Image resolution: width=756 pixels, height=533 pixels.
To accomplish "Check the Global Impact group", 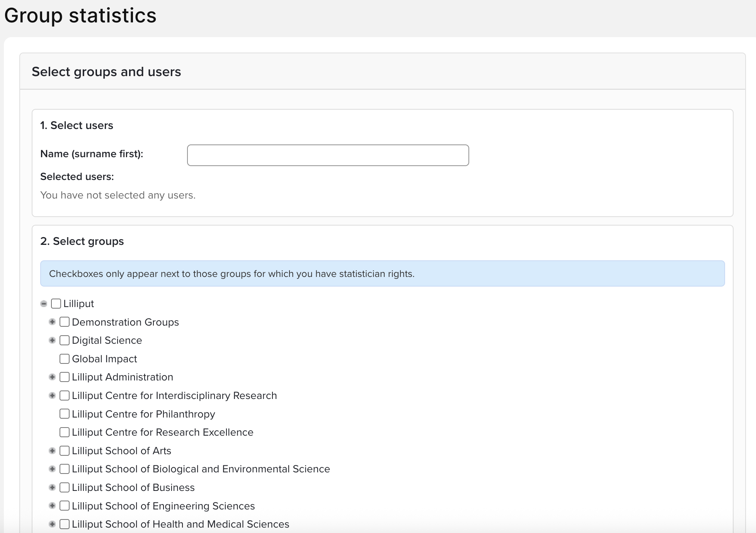I will click(65, 359).
